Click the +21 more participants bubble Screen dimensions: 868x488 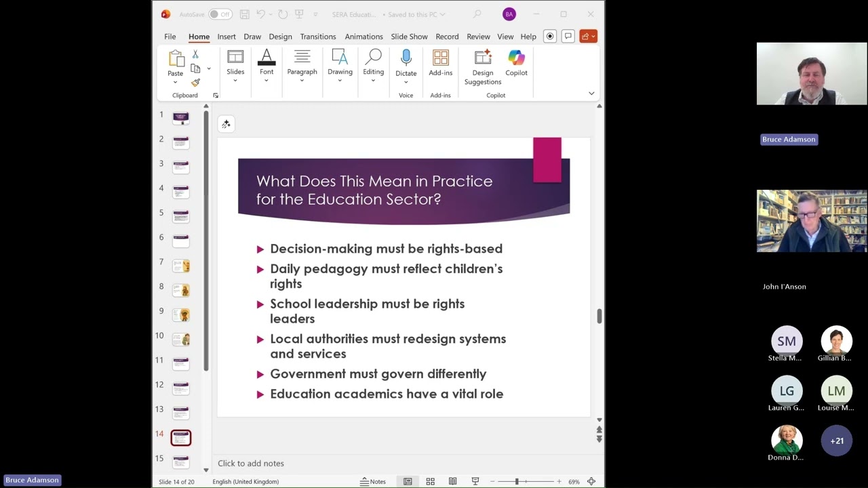pyautogui.click(x=837, y=441)
